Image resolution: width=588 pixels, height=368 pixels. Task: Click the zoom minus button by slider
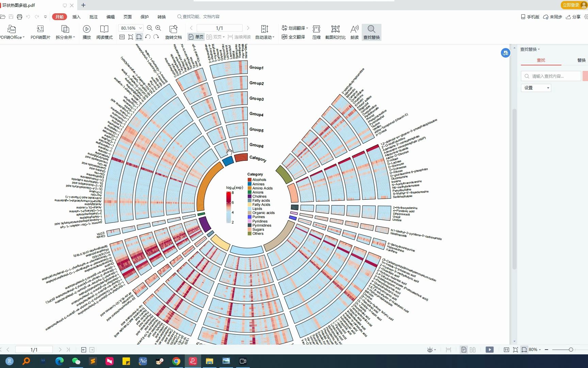click(546, 350)
